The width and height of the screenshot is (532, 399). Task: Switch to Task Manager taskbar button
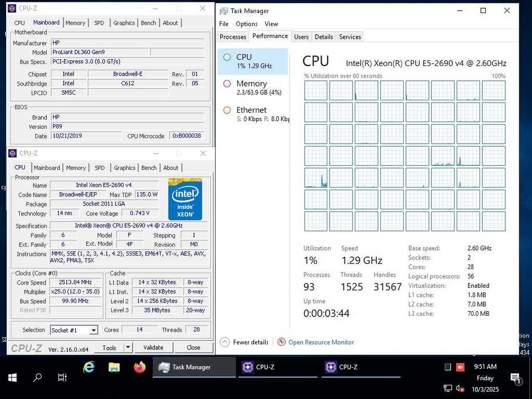[x=194, y=367]
